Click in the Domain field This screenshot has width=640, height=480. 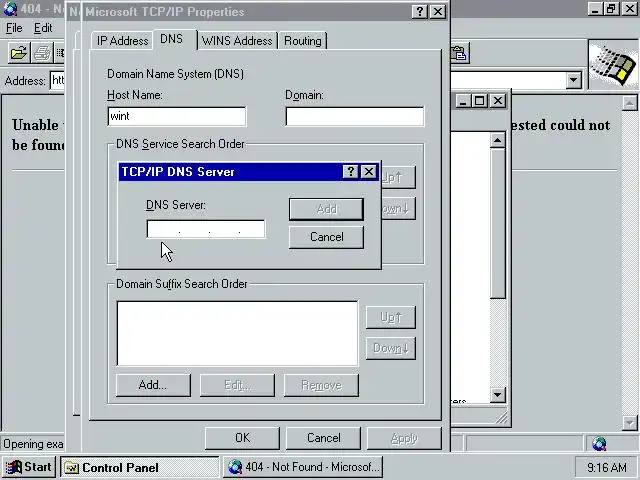(355, 116)
